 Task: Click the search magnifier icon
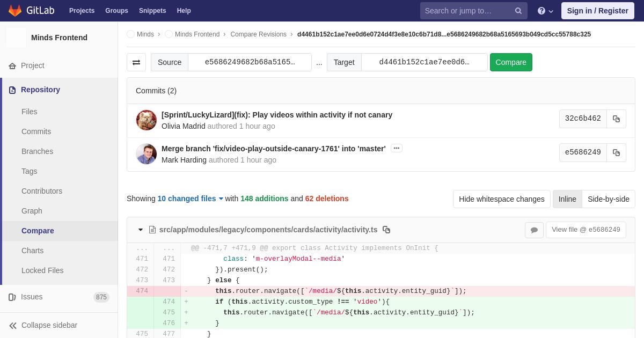coord(518,11)
